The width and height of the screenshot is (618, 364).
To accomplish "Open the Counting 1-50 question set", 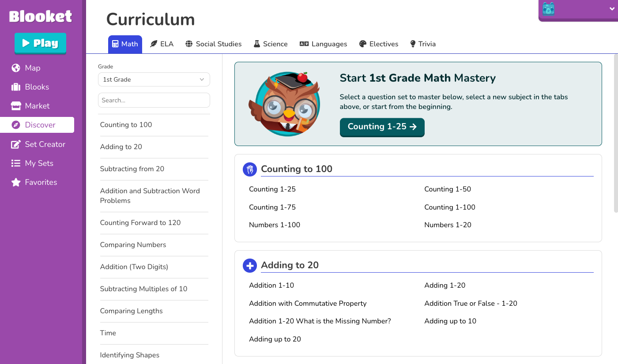I will (x=448, y=189).
